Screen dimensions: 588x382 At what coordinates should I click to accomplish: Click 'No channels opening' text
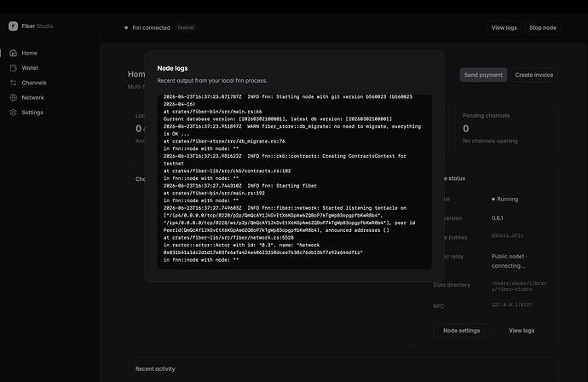pyautogui.click(x=490, y=141)
